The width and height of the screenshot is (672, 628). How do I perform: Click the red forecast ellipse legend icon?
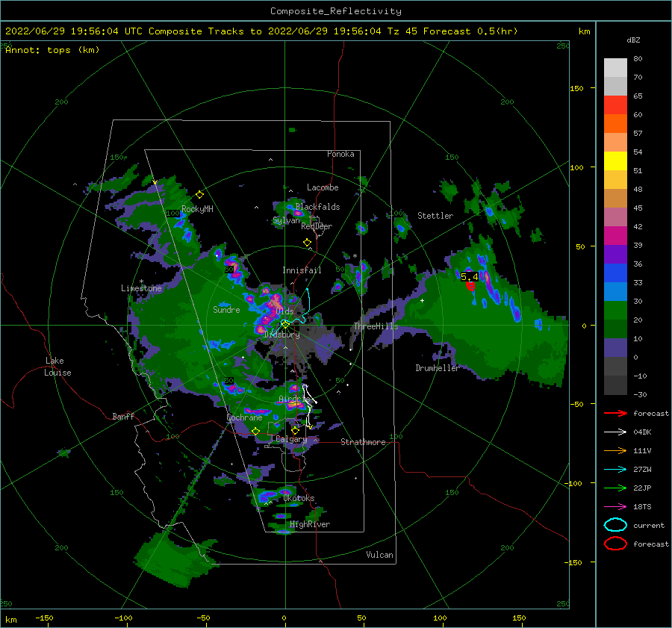tap(615, 544)
